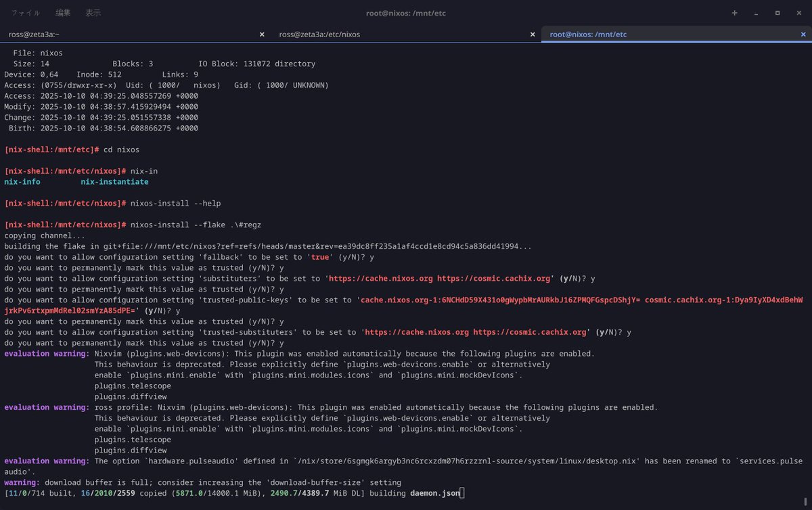Click the 'nixos-install --help' command line
This screenshot has height=510, width=812.
[112, 204]
